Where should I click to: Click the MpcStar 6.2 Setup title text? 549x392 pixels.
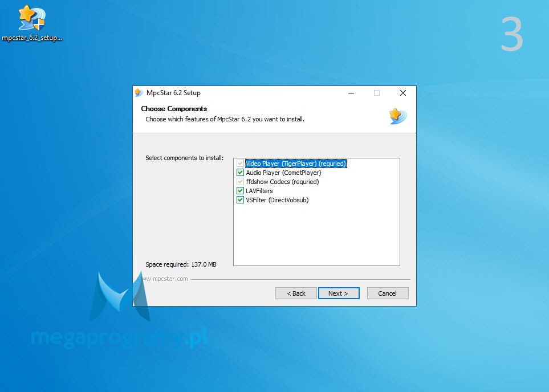click(173, 93)
